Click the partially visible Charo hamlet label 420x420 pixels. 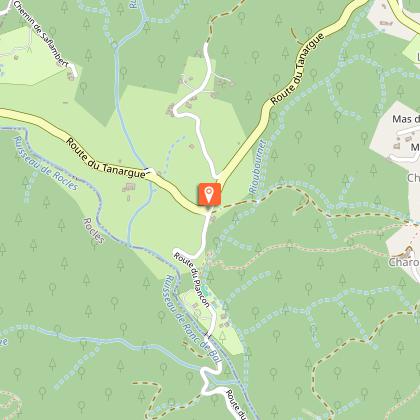point(404,262)
